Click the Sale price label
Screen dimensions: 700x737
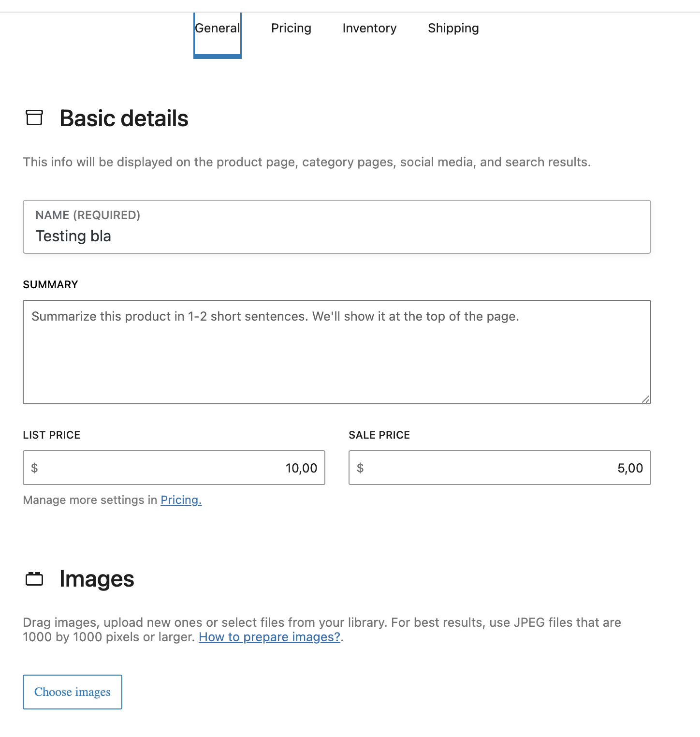[x=379, y=435]
